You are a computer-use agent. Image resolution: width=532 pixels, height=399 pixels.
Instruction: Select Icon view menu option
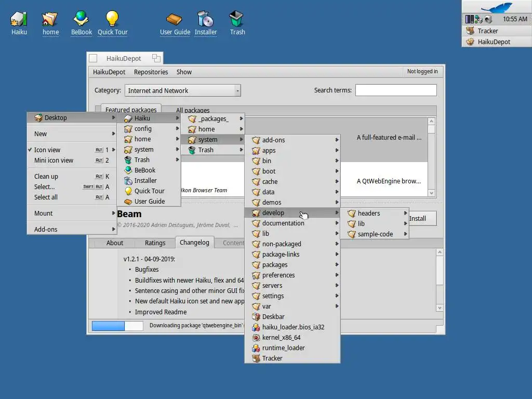[x=72, y=150]
